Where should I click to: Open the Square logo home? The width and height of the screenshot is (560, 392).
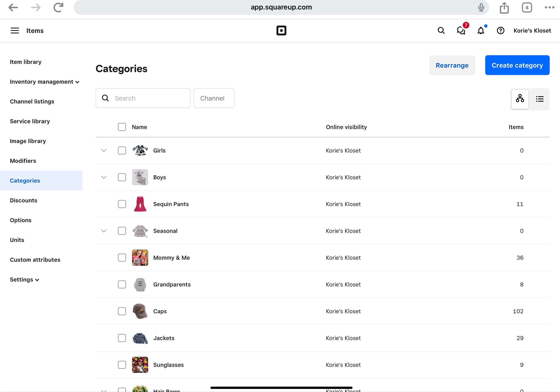tap(281, 31)
